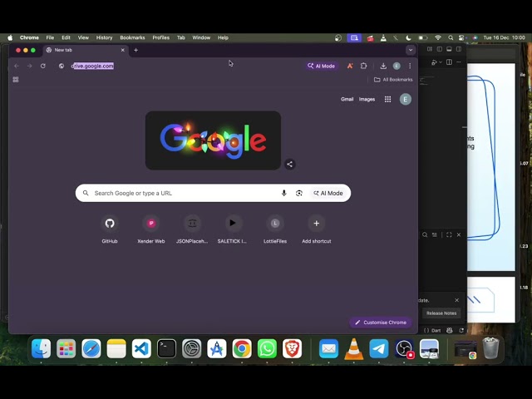Screen dimensions: 532x399
Task: Open Wi-Fi status in menu bar
Action: tap(438, 37)
